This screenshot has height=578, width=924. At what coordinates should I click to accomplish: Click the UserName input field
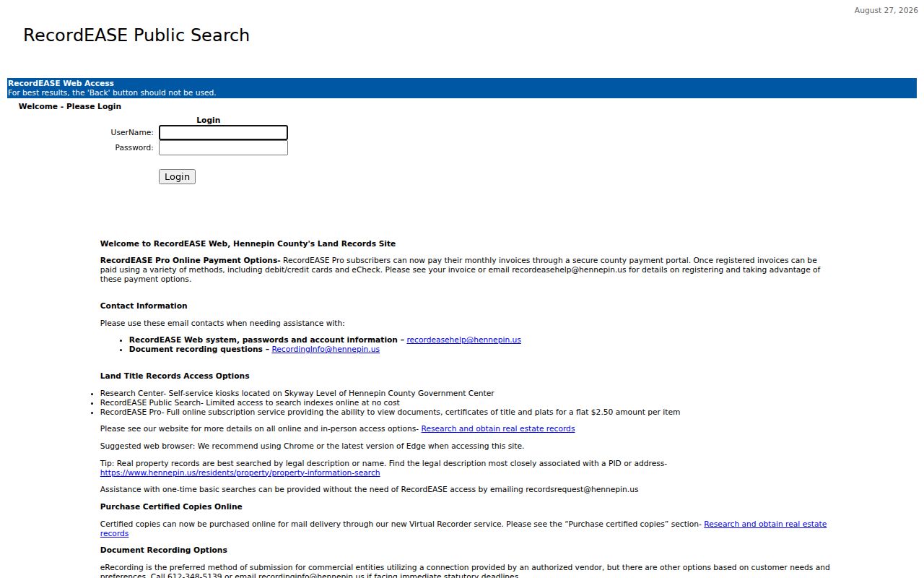tap(223, 133)
